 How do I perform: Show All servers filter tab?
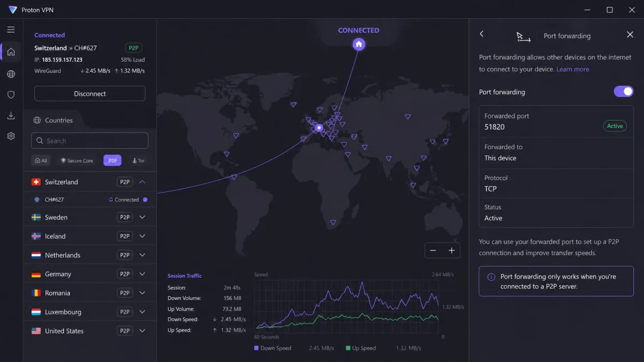coord(41,160)
